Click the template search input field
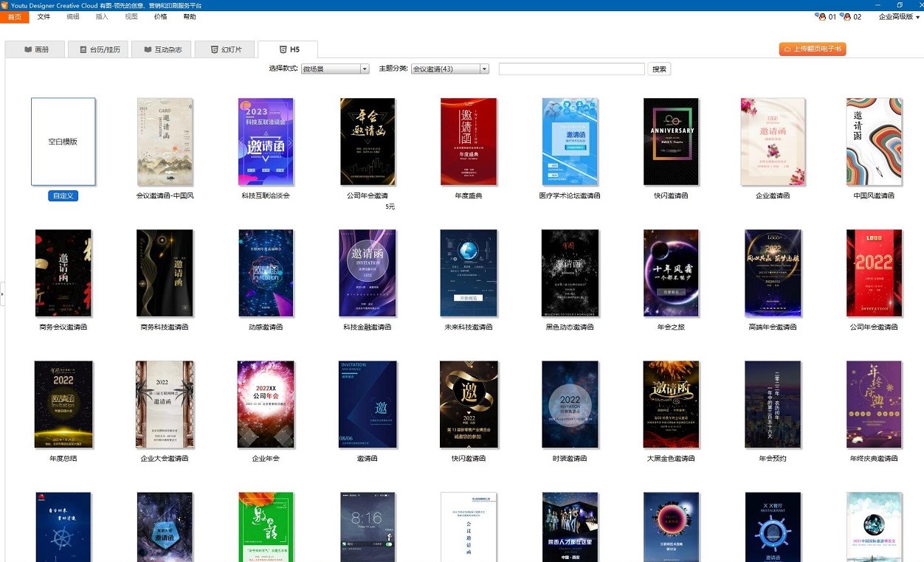The height and width of the screenshot is (562, 924). click(571, 69)
